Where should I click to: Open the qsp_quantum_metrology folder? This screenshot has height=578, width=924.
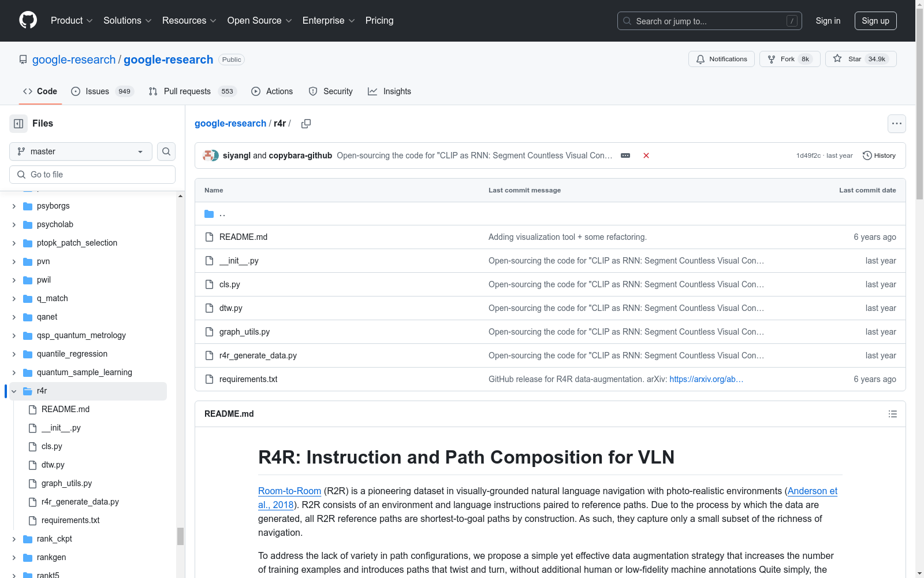pyautogui.click(x=81, y=335)
